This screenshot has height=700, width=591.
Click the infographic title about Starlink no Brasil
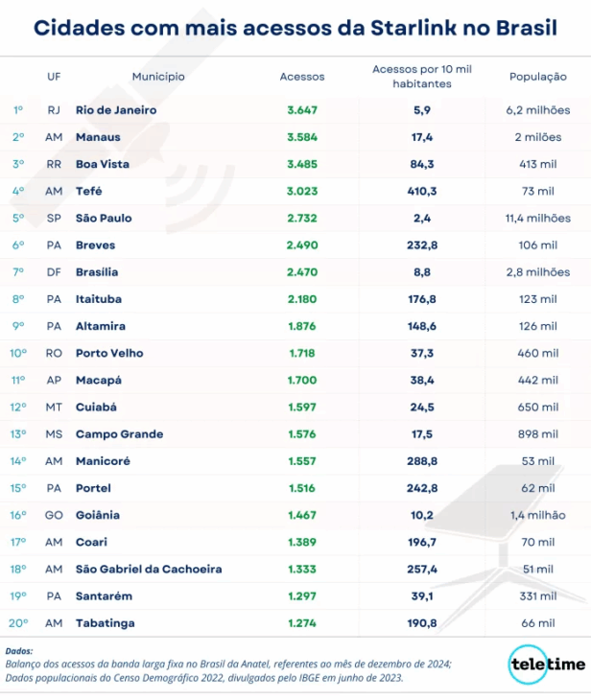(x=295, y=27)
